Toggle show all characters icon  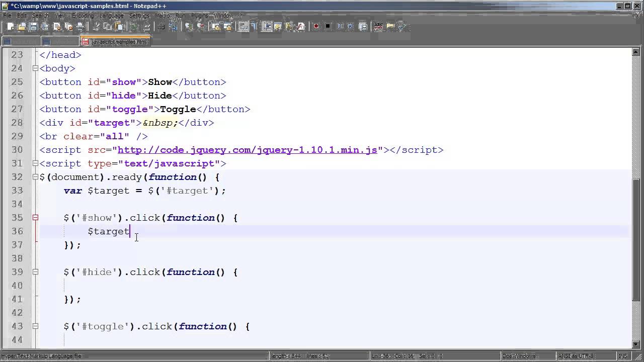click(x=254, y=26)
